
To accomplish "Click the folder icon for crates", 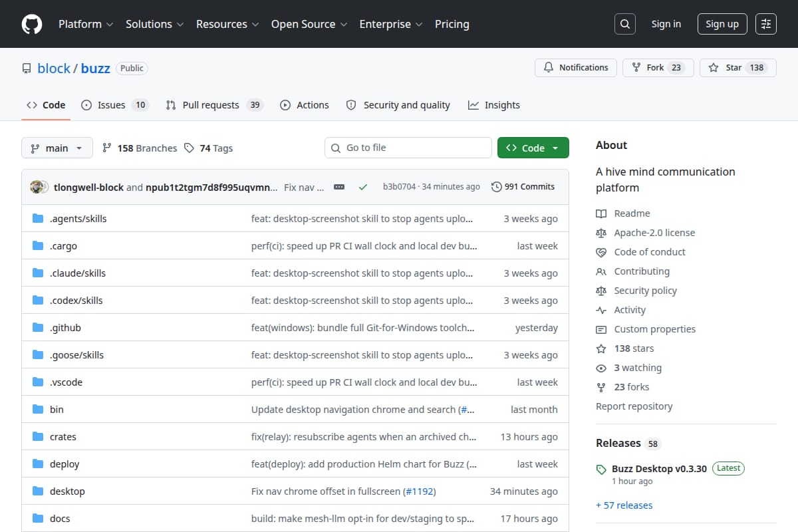I will click(x=38, y=437).
